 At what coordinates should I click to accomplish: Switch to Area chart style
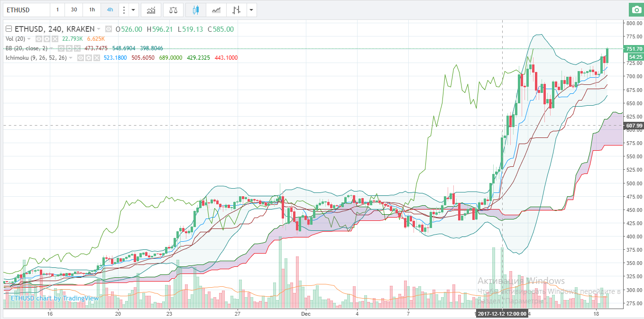point(216,9)
